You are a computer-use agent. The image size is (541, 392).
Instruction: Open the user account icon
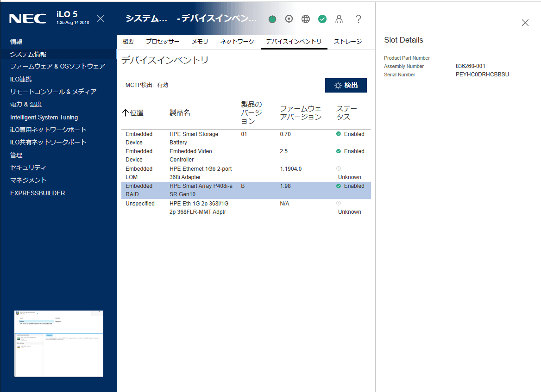coord(339,19)
